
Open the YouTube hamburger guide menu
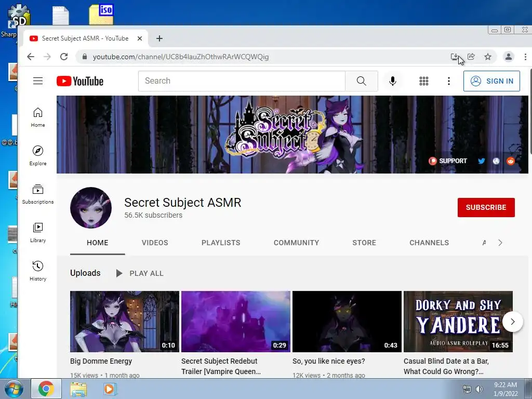[x=37, y=81]
